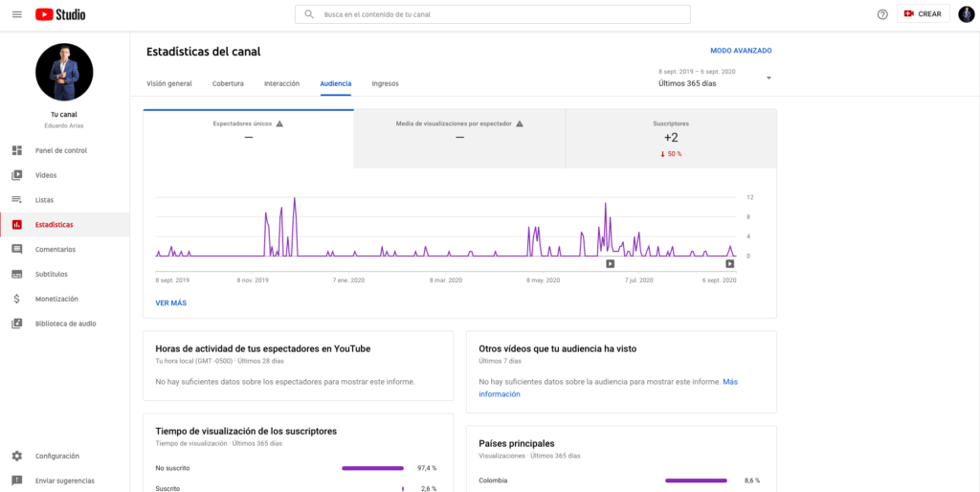This screenshot has height=492, width=980.
Task: Click the Panel de control dashboard icon
Action: [x=17, y=150]
